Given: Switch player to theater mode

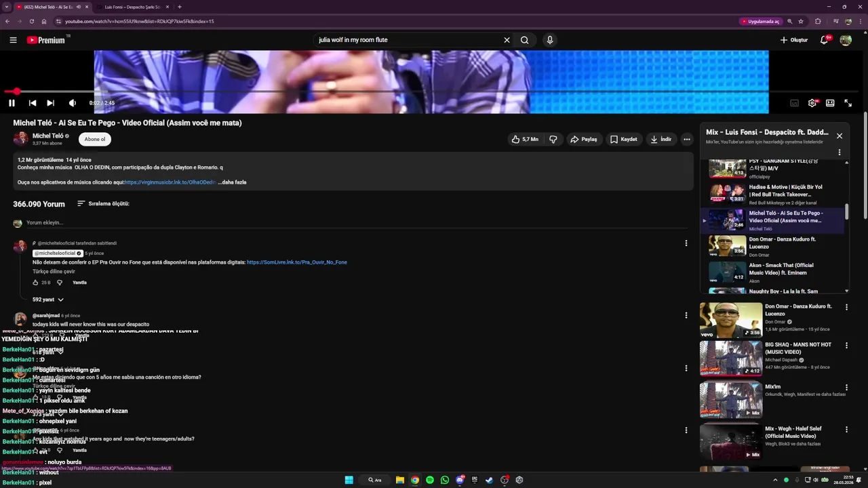Looking at the screenshot, I should click(x=830, y=103).
